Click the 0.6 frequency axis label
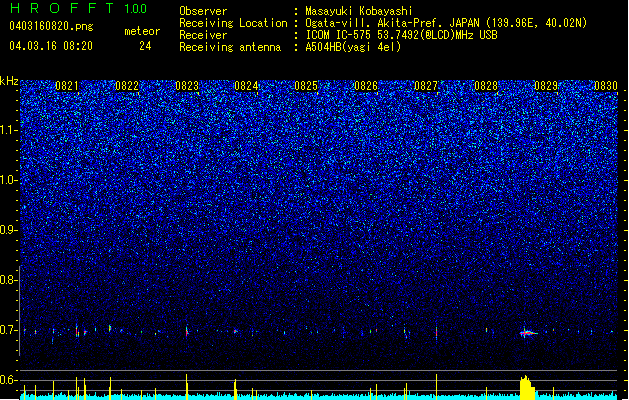 8,380
